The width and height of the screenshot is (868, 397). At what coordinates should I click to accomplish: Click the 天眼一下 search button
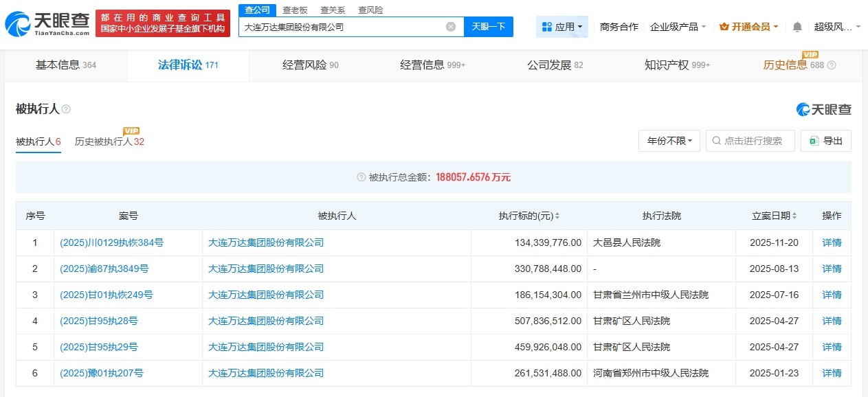[x=488, y=26]
